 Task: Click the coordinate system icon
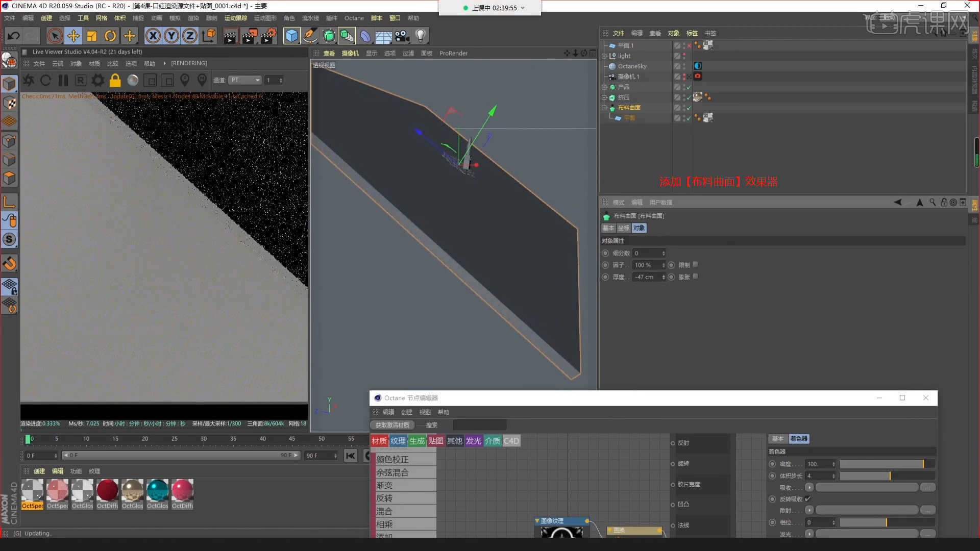tap(209, 36)
